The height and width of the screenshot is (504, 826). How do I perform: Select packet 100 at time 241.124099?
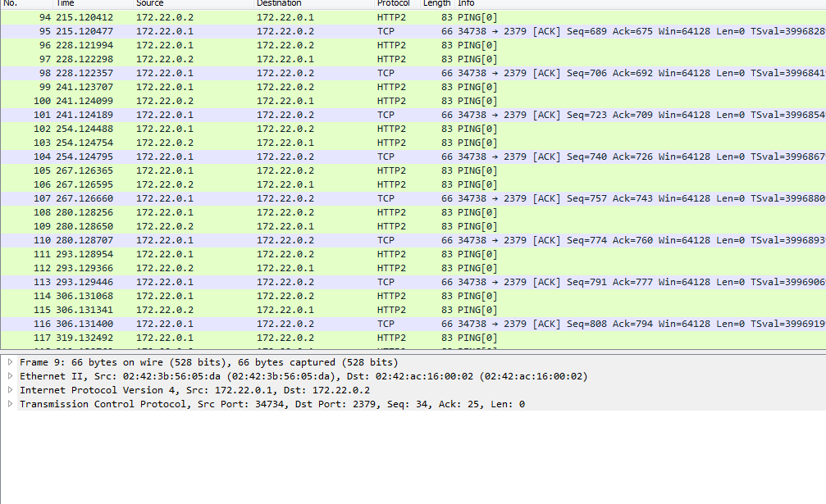click(x=413, y=101)
